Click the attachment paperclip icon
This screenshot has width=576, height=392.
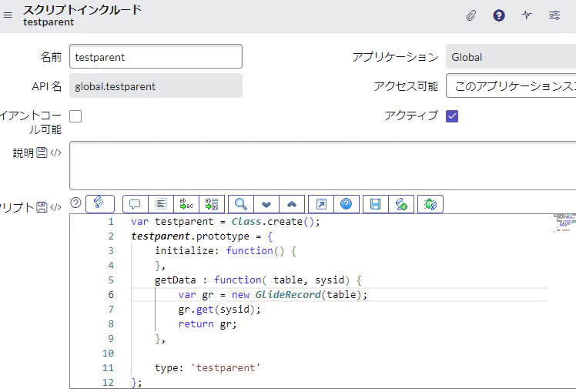point(471,15)
